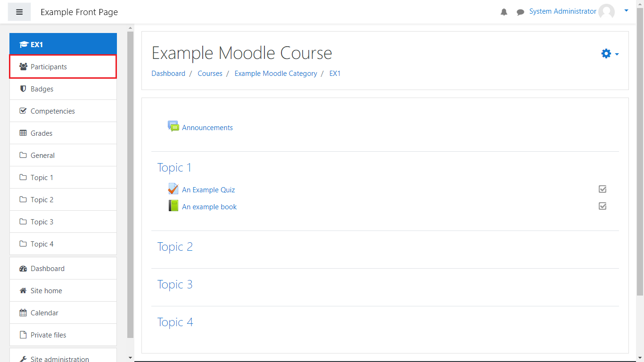This screenshot has width=644, height=362.
Task: Open the Topic 2 section heading link
Action: [175, 247]
